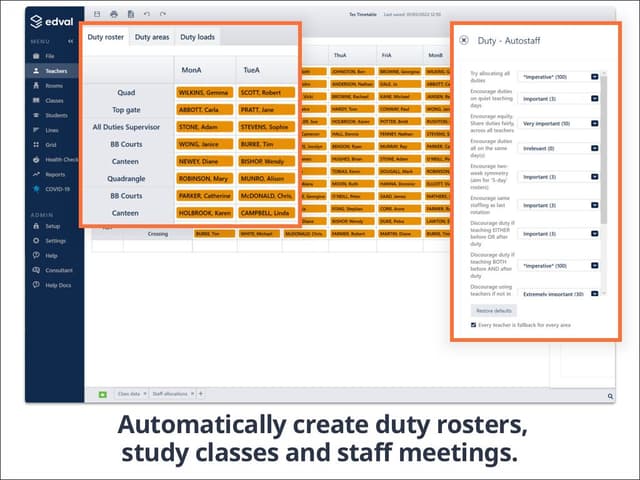Add a new sheet tab with plus

200,396
